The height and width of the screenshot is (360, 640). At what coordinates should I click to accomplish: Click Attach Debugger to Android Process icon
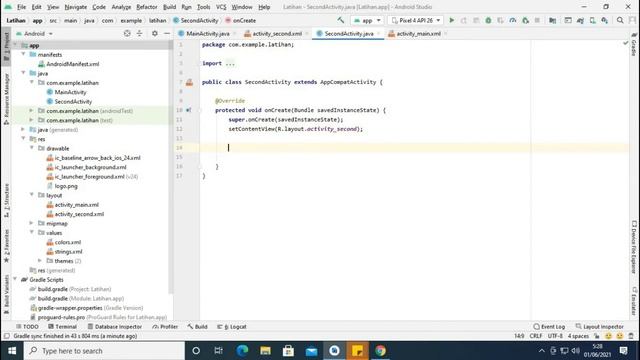coord(525,20)
